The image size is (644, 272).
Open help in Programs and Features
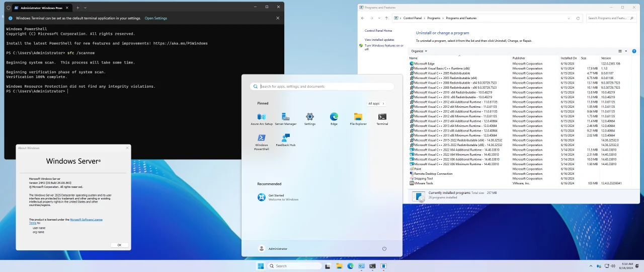click(634, 51)
